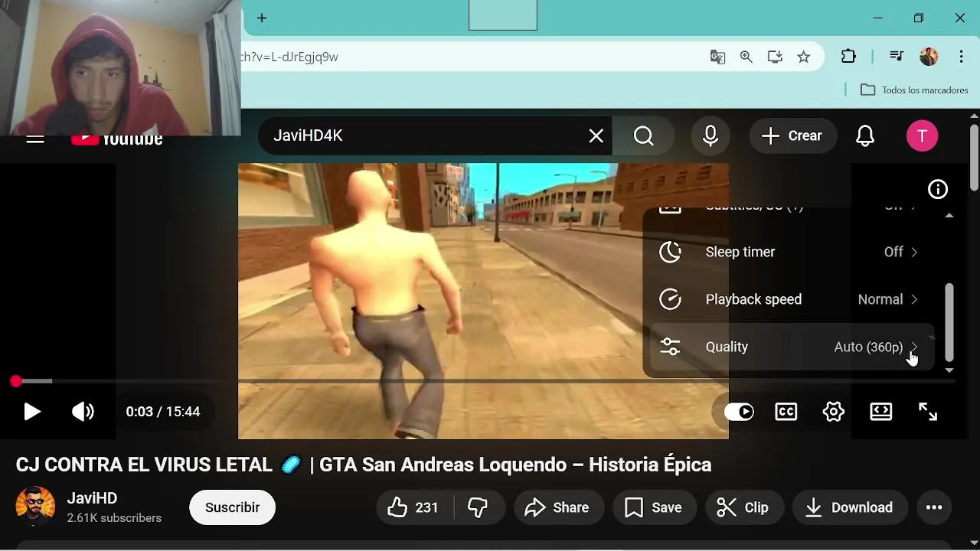Viewport: 980px width, 551px height.
Task: Click the Crear button
Action: (x=792, y=136)
